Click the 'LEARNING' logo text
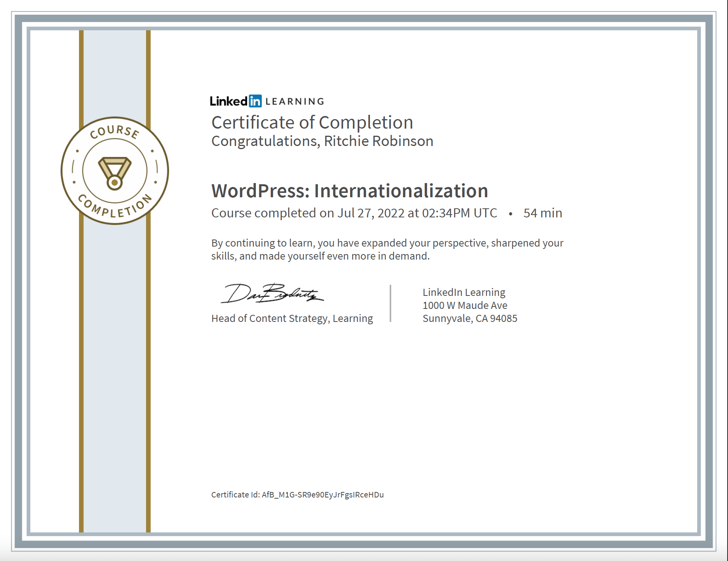 click(x=295, y=101)
